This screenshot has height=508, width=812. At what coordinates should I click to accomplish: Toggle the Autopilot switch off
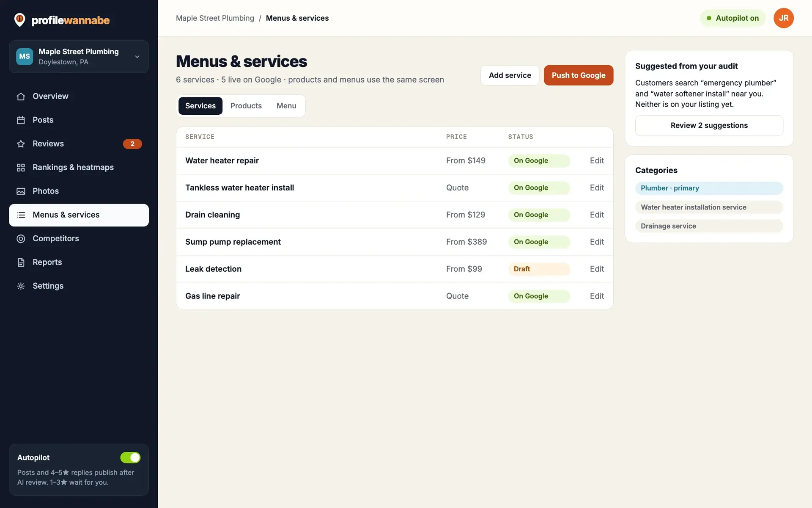click(x=130, y=458)
